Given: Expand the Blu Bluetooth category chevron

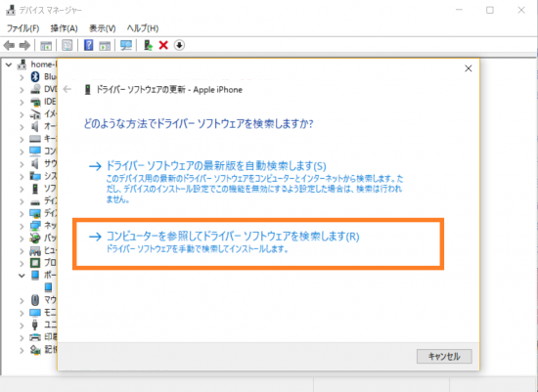Looking at the screenshot, I should [x=22, y=77].
